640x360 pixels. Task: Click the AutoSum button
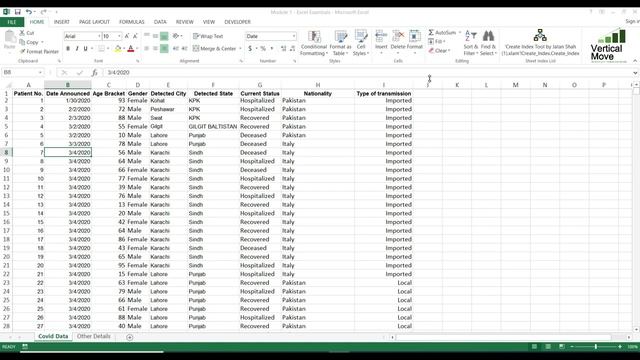click(442, 33)
